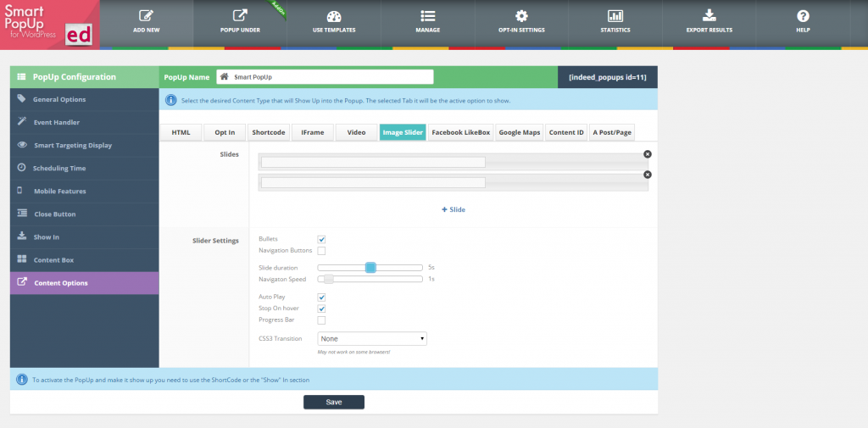Open Opt-In Settings gear icon
The width and height of the screenshot is (868, 428).
click(521, 15)
